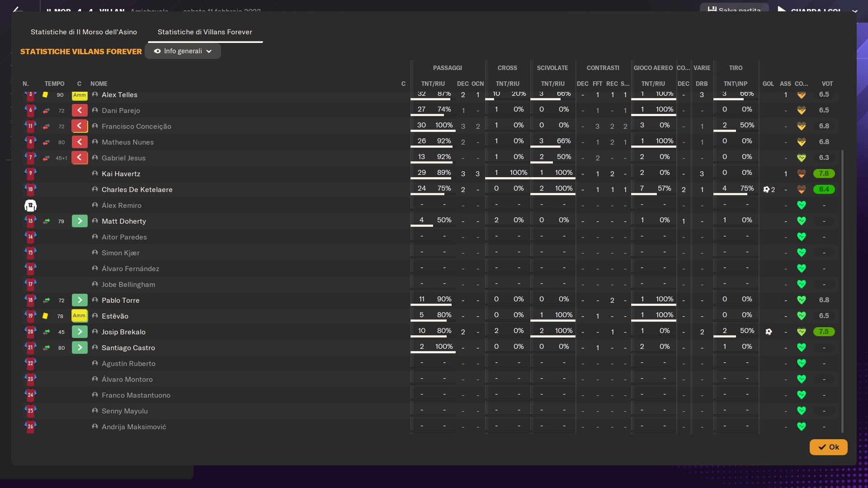Open player Jobe Bellingham
868x488 pixels.
[128, 284]
